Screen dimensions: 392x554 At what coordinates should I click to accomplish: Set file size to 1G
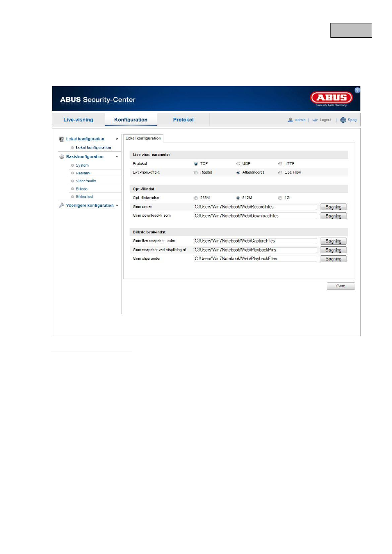click(x=280, y=198)
